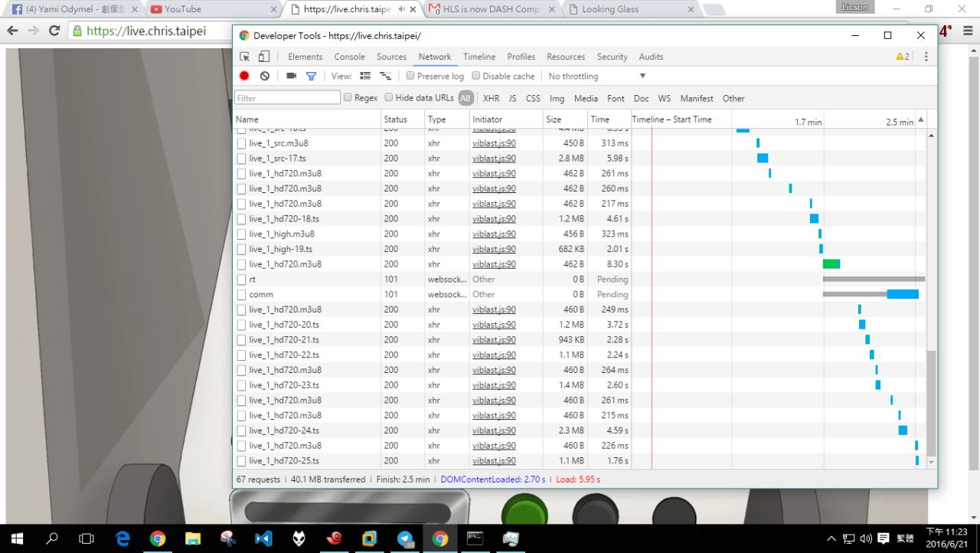Check the Disable cache option
The height and width of the screenshot is (553, 980).
(476, 76)
